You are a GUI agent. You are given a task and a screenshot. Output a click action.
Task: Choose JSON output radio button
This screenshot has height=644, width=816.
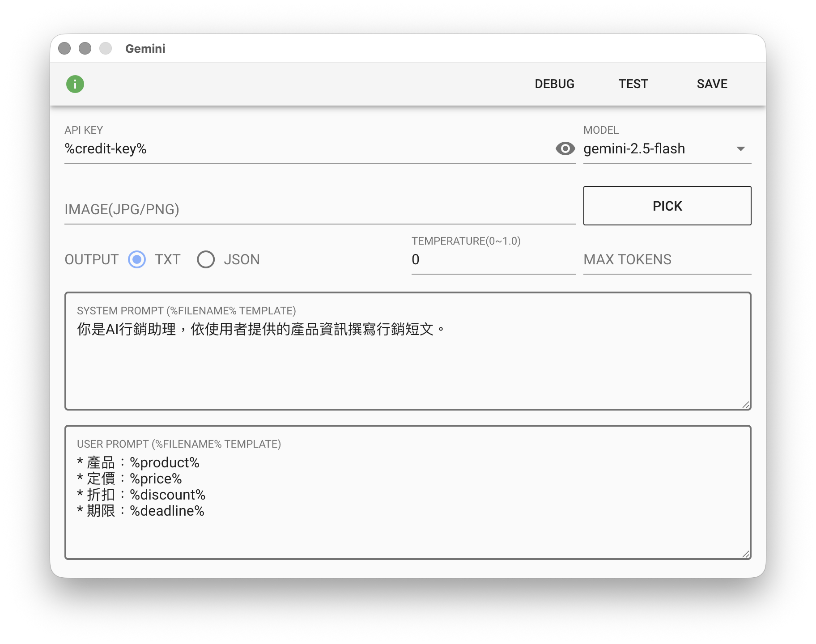pos(206,259)
